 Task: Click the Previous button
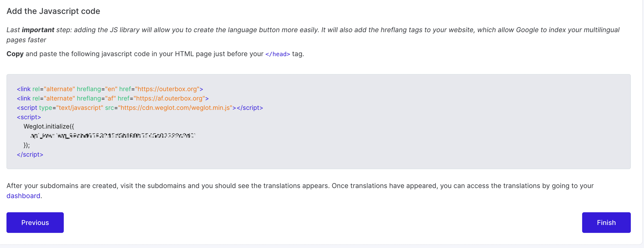point(35,222)
